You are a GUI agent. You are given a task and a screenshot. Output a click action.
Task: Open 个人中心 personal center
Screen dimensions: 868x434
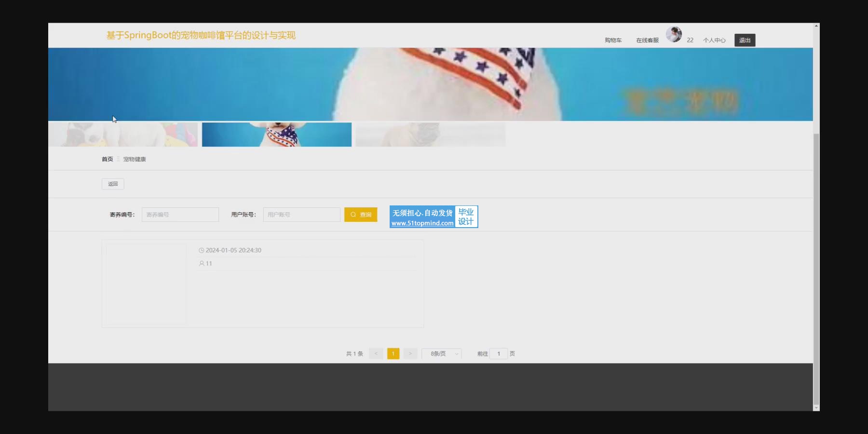[714, 41]
